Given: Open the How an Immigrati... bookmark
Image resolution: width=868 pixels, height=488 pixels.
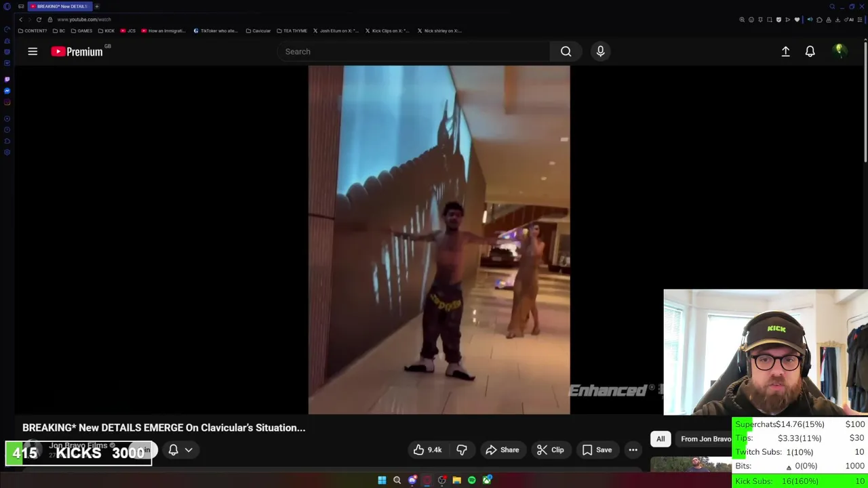Looking at the screenshot, I should point(163,30).
